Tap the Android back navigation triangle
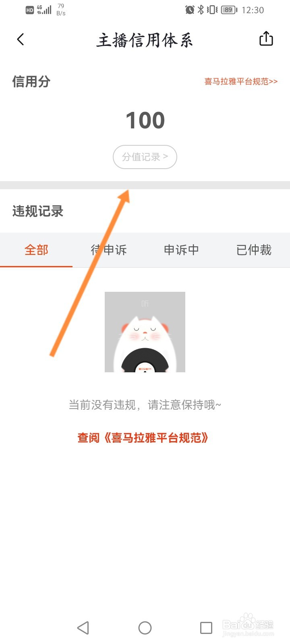The image size is (290, 644). click(83, 627)
